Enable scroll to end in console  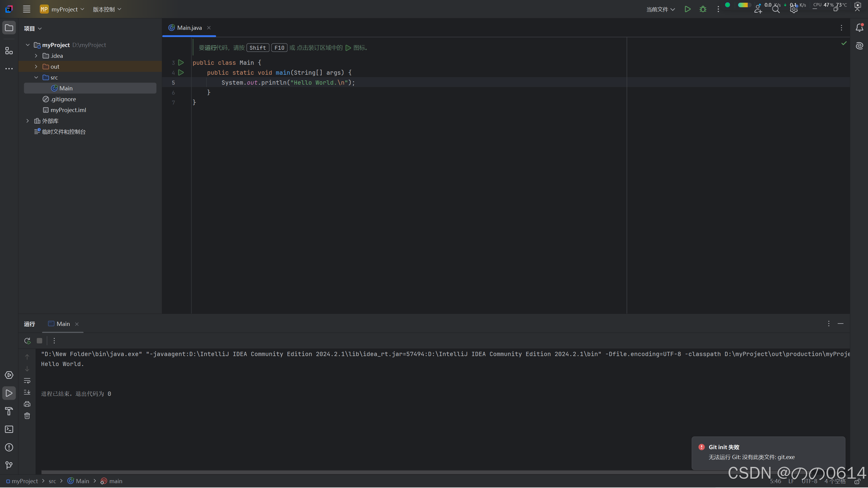tap(27, 392)
